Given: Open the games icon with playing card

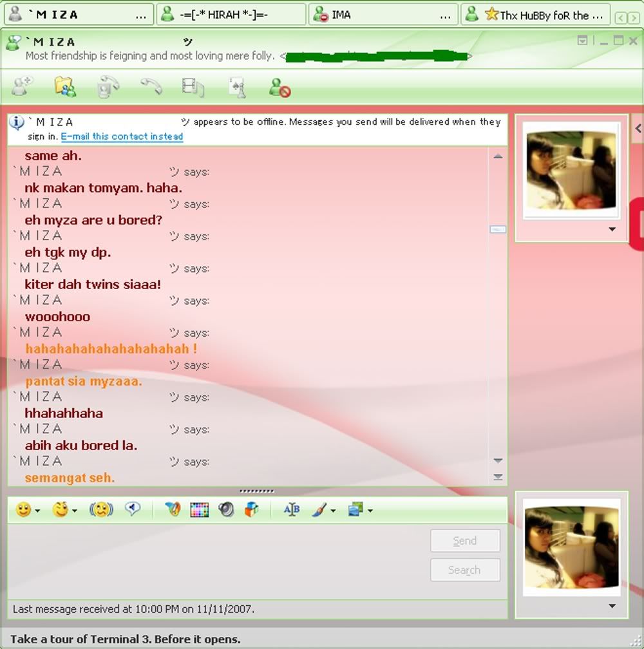Looking at the screenshot, I should coord(237,87).
